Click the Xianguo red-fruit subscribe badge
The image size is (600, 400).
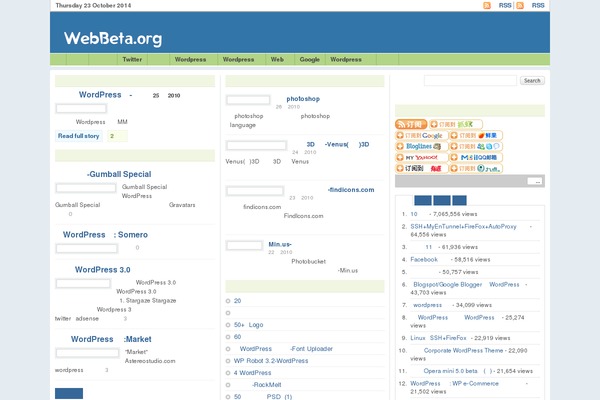pos(476,136)
